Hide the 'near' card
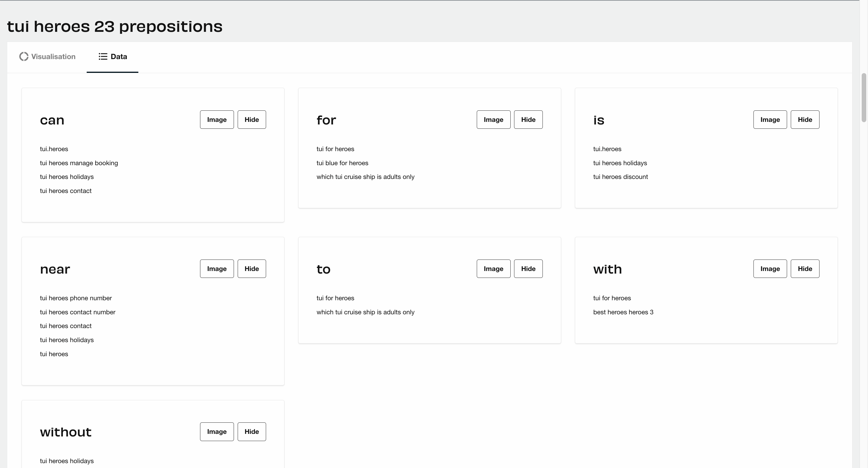The image size is (868, 468). pos(251,269)
